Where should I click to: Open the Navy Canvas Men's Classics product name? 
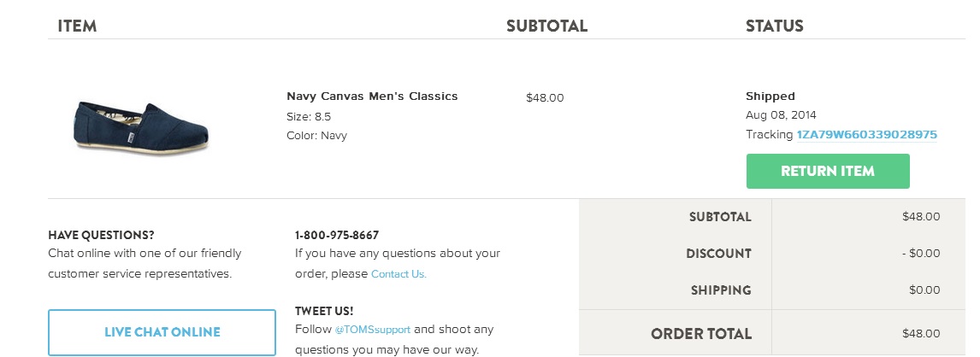(x=372, y=97)
